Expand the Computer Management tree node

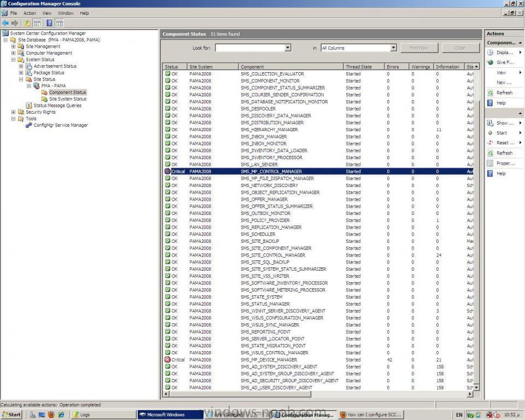click(x=13, y=53)
